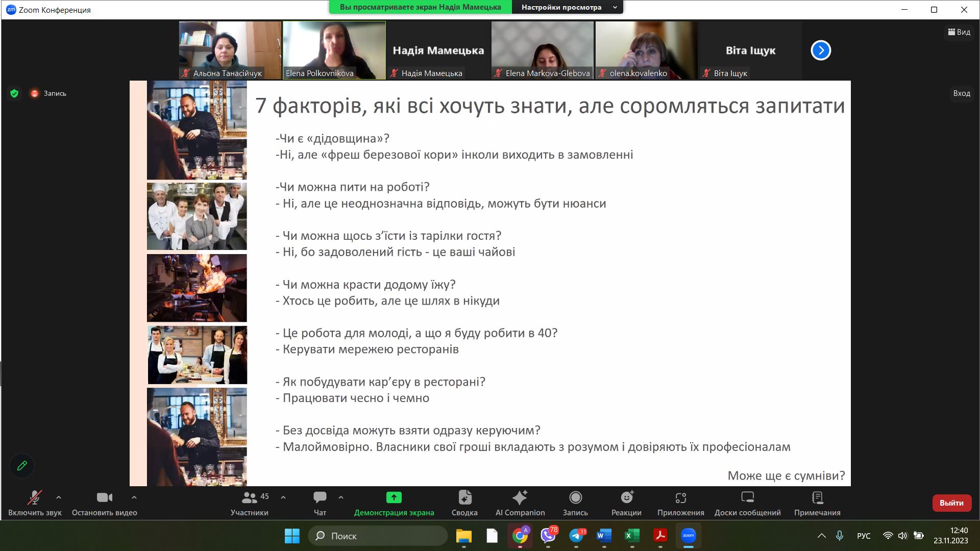Expand video options arrow beside camera
The height and width of the screenshot is (551, 980).
134,497
